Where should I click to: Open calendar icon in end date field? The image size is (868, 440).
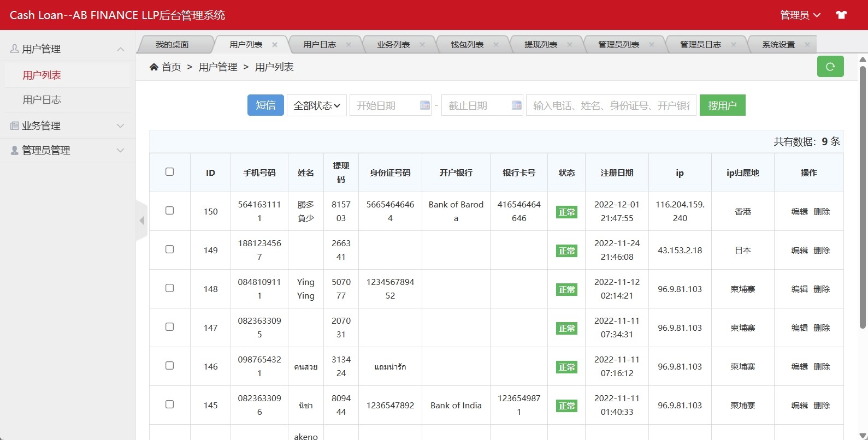tap(516, 105)
